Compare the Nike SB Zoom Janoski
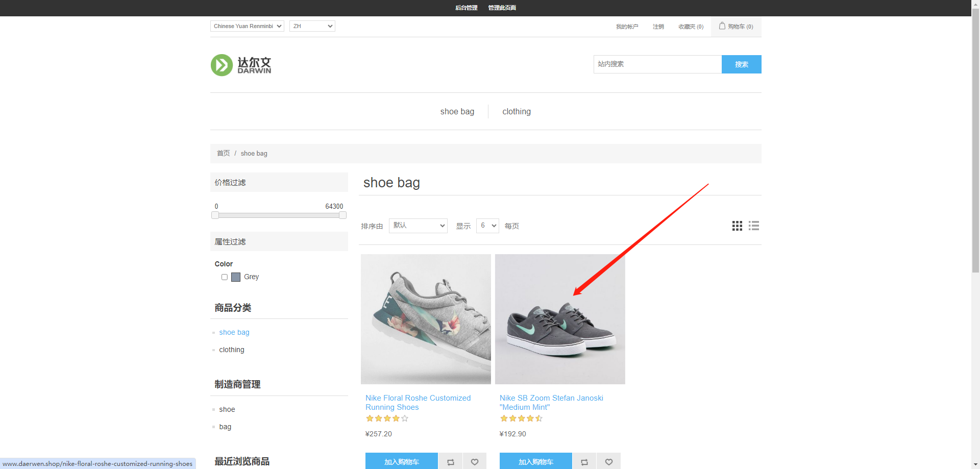The height and width of the screenshot is (469, 980). click(584, 461)
